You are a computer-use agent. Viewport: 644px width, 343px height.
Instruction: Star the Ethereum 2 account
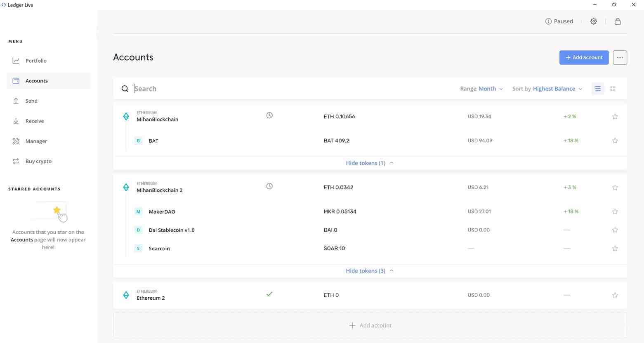[615, 295]
